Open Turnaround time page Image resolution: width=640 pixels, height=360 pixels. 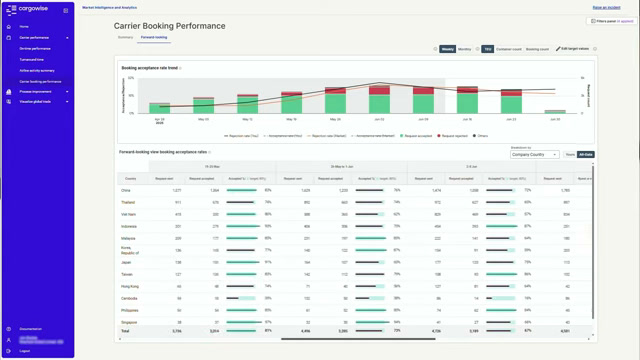click(31, 60)
